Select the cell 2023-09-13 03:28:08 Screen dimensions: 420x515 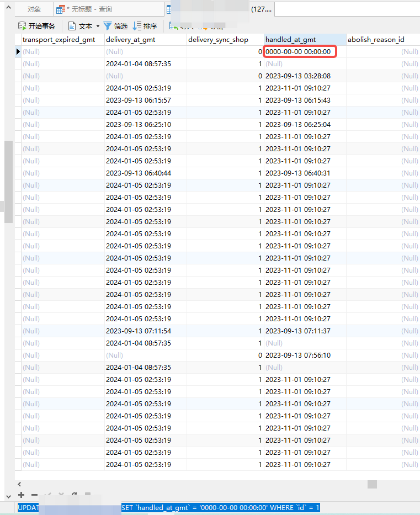click(x=305, y=76)
